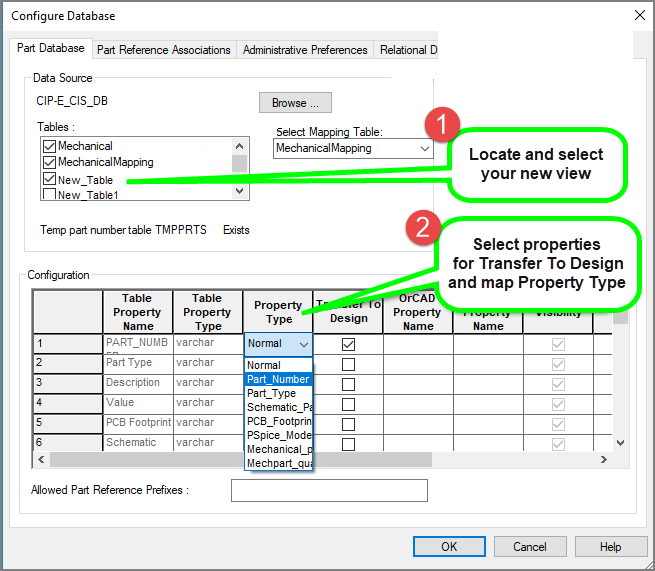Image resolution: width=655 pixels, height=571 pixels.
Task: Choose Mechpart_qua option in Property Type list
Action: tap(278, 463)
